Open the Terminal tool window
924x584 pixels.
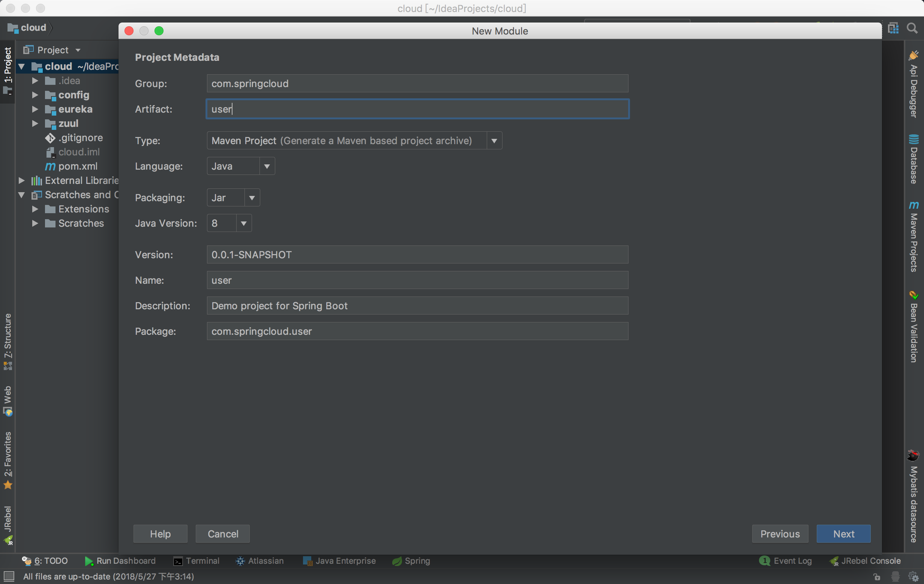[196, 561]
